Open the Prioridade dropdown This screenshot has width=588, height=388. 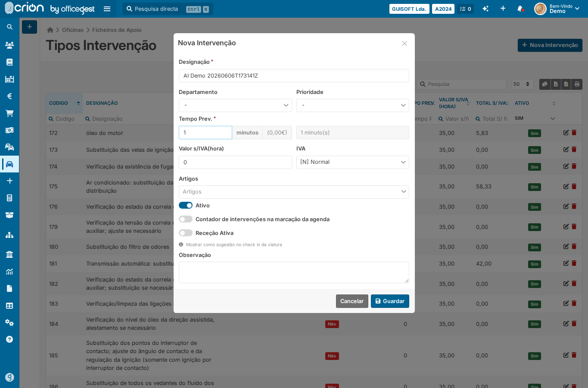pos(353,105)
